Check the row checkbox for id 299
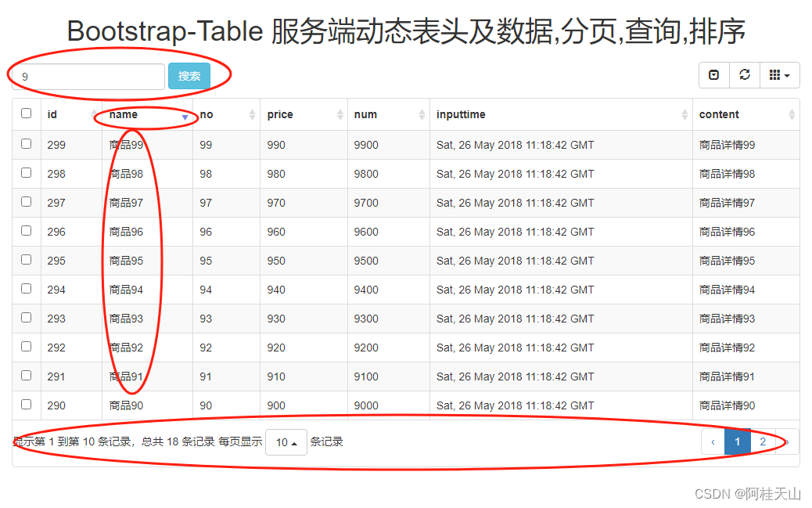The image size is (812, 508). (x=26, y=143)
